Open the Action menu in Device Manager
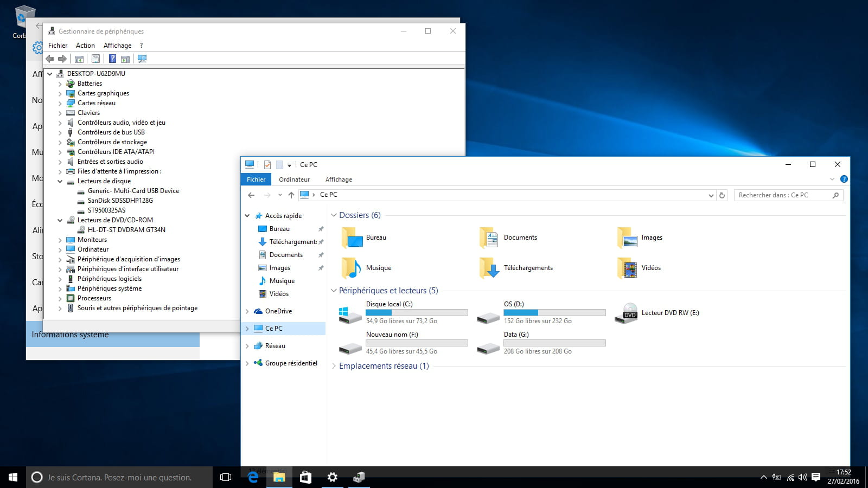868x488 pixels. 85,46
